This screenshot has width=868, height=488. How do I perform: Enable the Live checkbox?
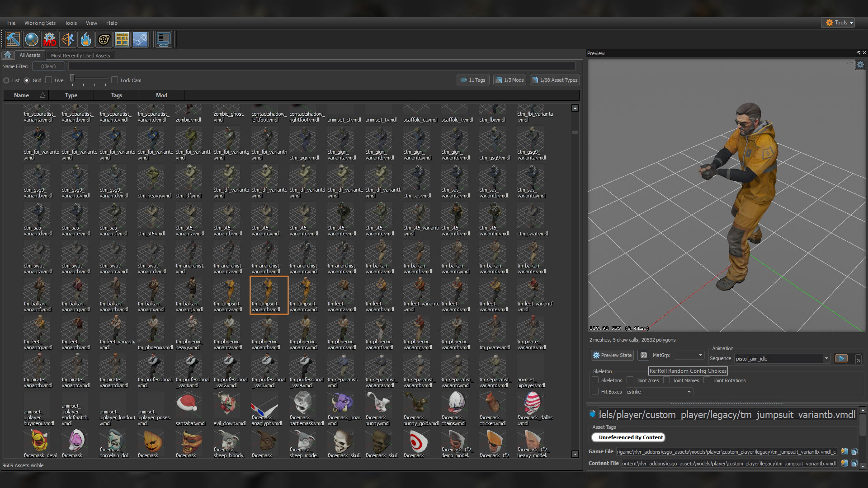(x=49, y=80)
